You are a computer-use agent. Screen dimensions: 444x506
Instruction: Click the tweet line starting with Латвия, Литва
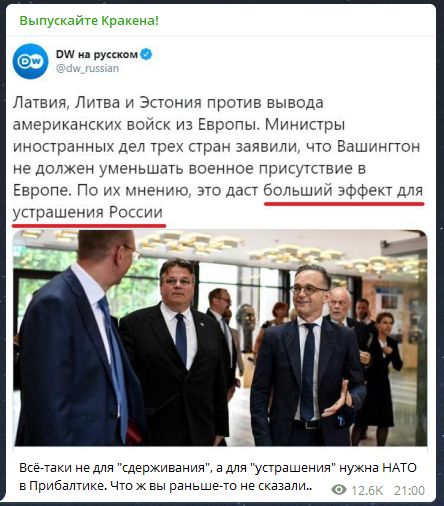tap(168, 103)
